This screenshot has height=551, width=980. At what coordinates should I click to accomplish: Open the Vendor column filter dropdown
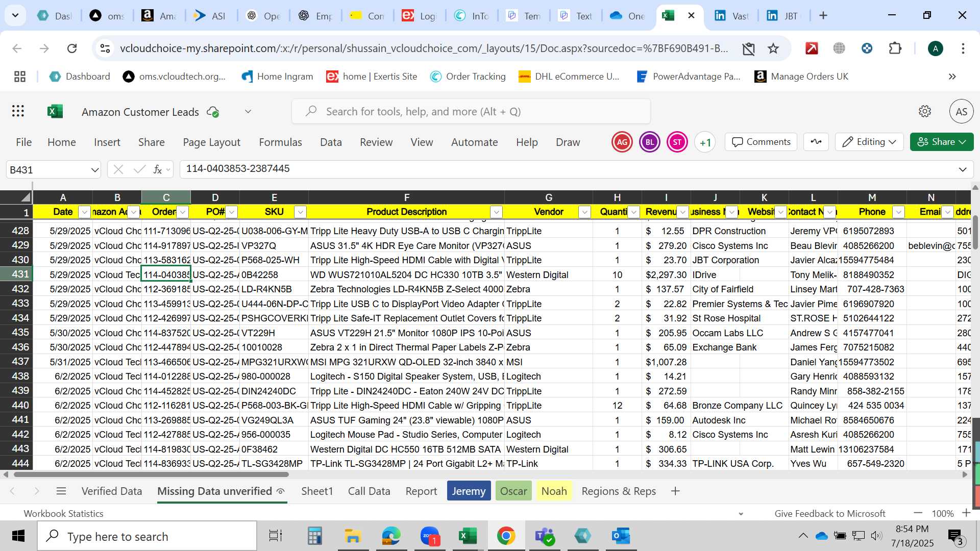point(584,212)
